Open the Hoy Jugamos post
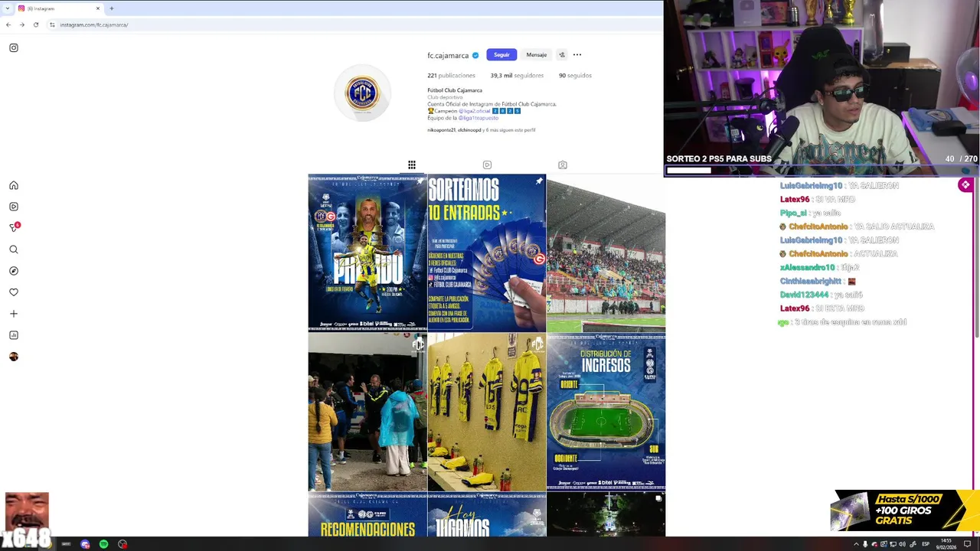This screenshot has height=551, width=980. [487, 514]
